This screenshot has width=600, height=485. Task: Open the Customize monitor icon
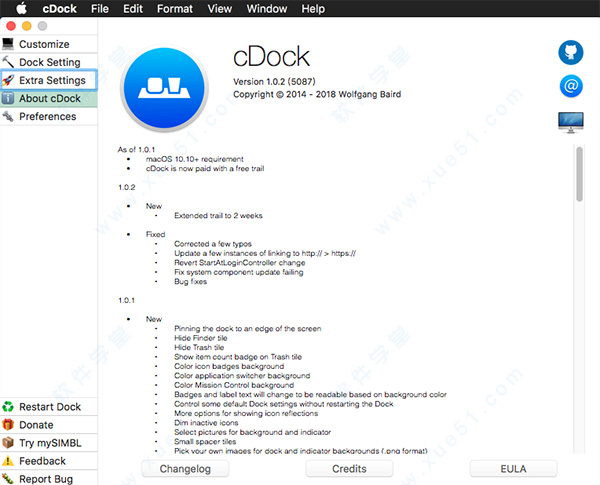tap(8, 44)
